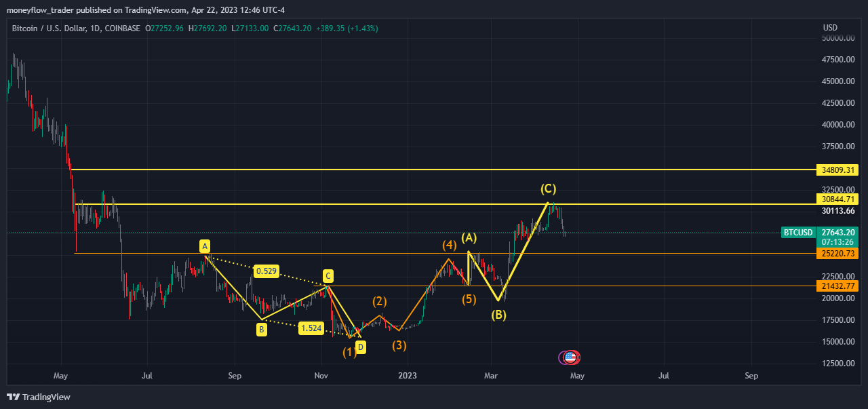This screenshot has height=409, width=868.
Task: Click the countdown timer 07:13:26
Action: 839,241
